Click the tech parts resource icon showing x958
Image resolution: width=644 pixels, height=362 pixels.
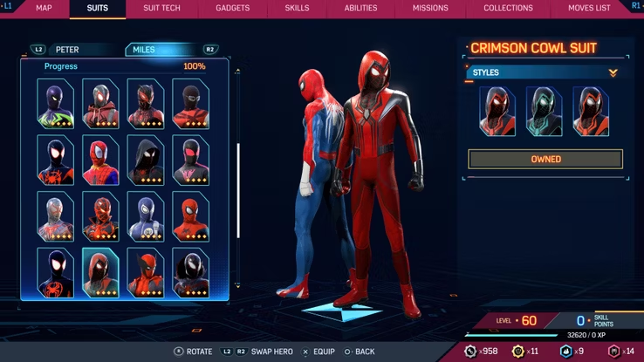(470, 351)
